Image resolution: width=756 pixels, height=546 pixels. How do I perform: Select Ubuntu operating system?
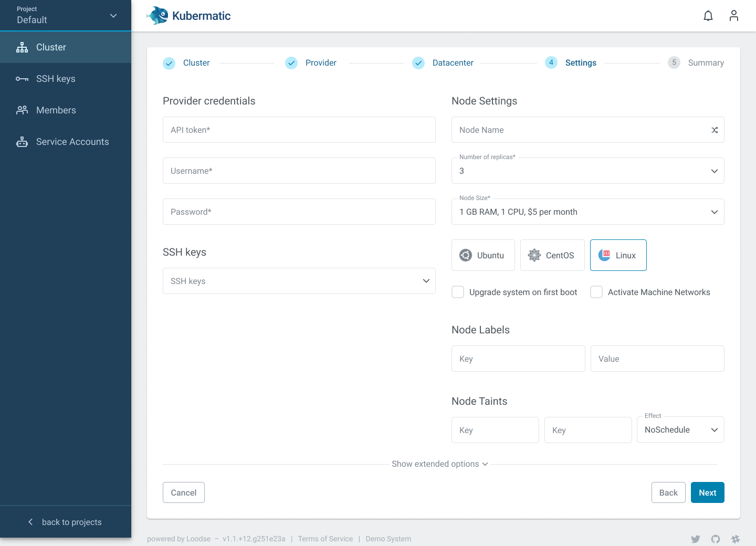tap(483, 255)
